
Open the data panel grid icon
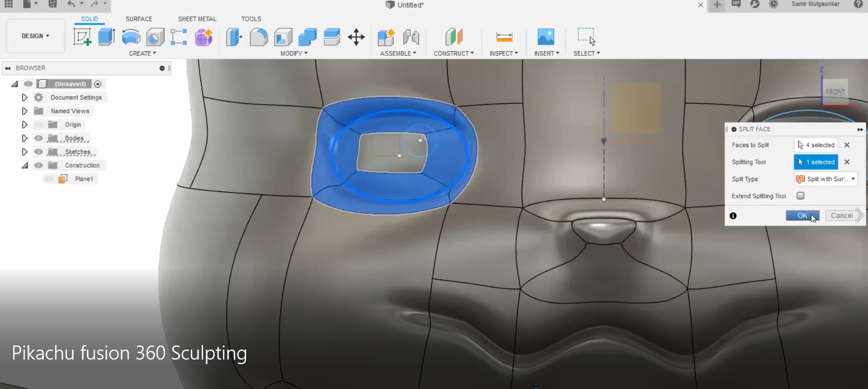pos(9,4)
